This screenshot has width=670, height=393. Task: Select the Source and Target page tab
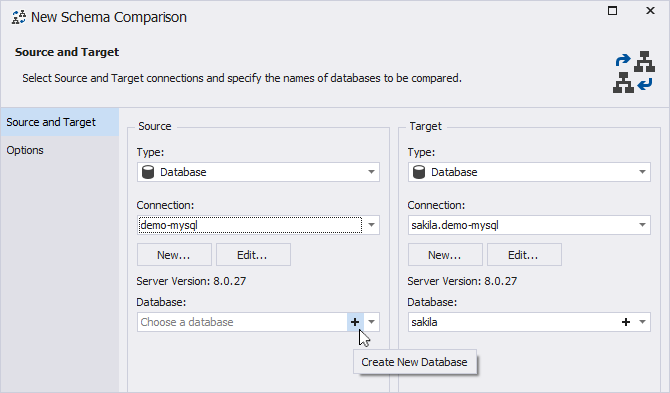click(x=59, y=122)
